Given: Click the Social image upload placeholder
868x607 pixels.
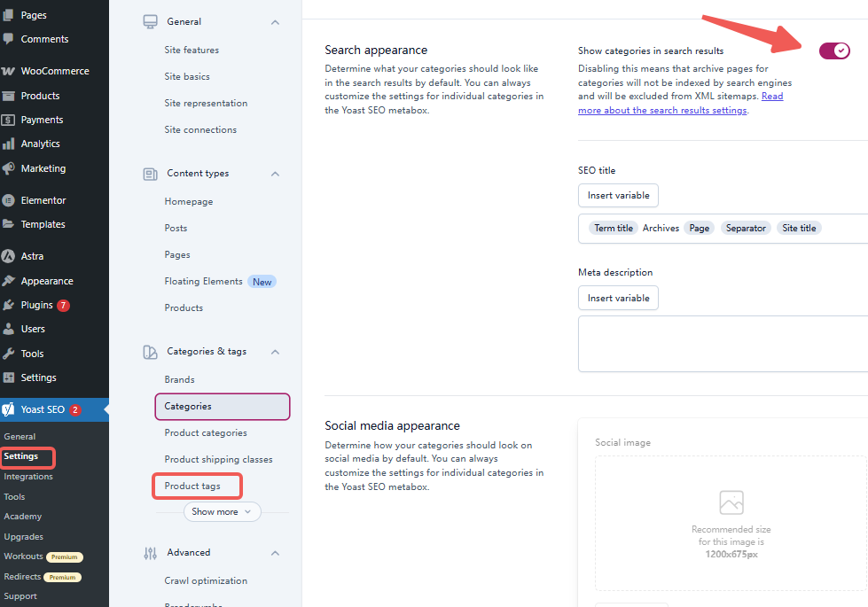Looking at the screenshot, I should (x=731, y=522).
